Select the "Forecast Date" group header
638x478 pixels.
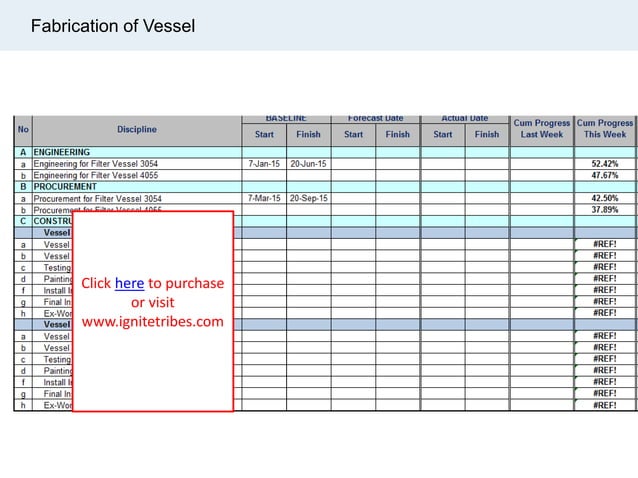coord(376,118)
